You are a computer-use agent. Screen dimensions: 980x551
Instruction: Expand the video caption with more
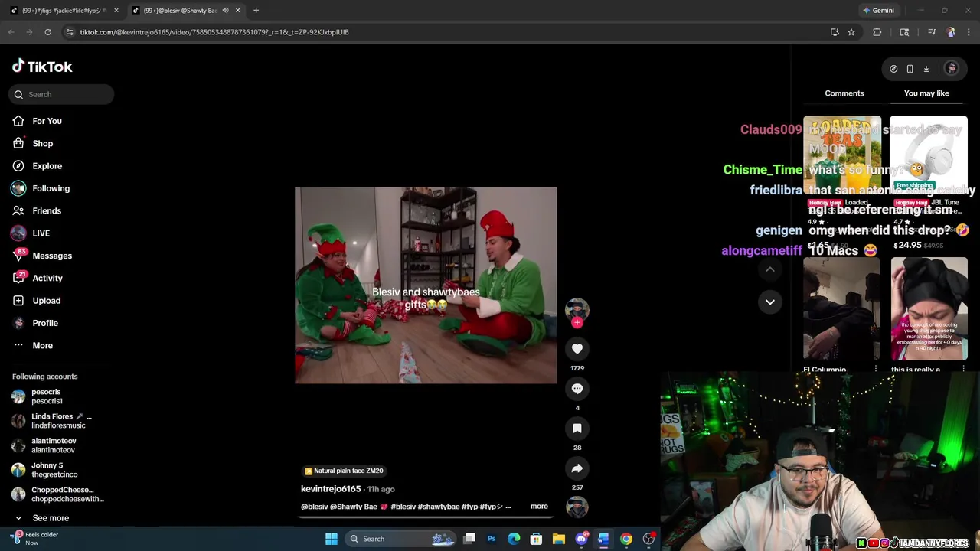[539, 507]
